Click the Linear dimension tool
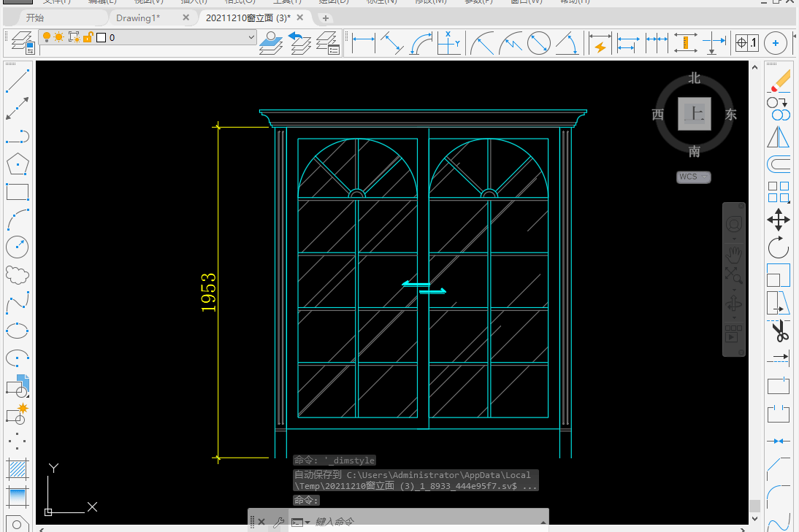 coord(363,43)
